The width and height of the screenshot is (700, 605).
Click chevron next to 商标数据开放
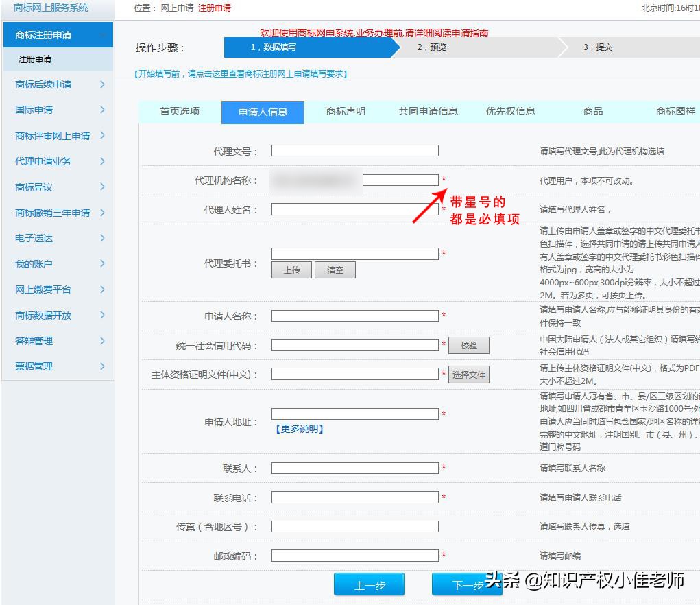click(102, 315)
